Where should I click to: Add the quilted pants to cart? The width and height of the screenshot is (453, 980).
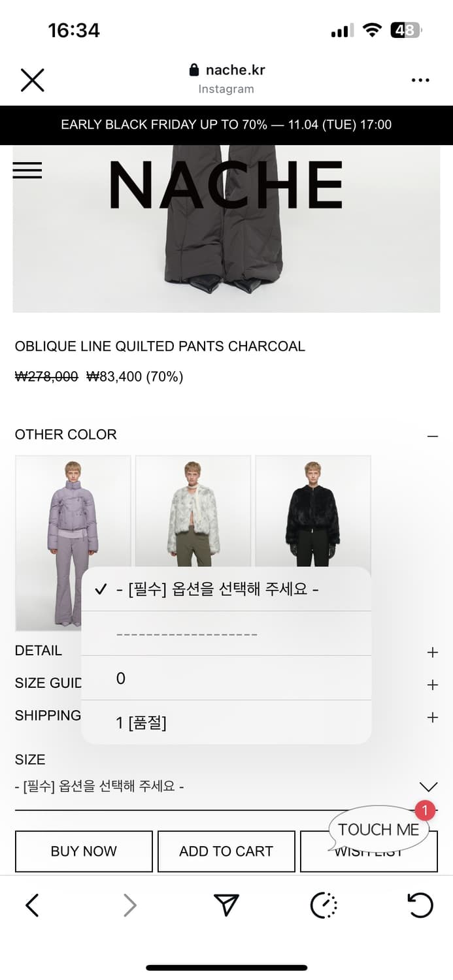click(226, 851)
